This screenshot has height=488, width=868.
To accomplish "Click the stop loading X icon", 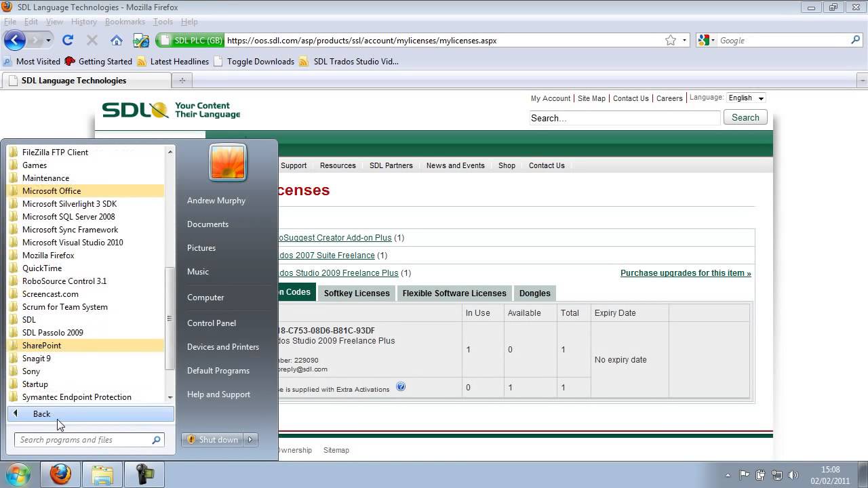I will pyautogui.click(x=92, y=41).
